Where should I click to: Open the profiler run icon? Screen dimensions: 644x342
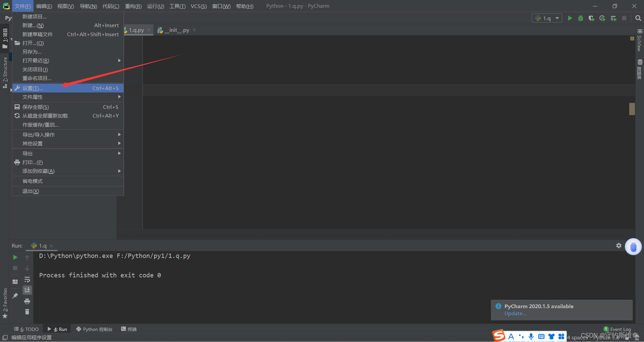coord(602,18)
